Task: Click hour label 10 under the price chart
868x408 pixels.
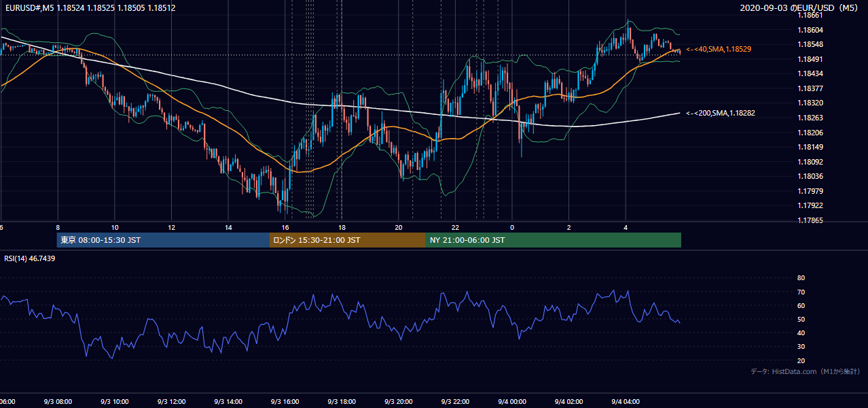Action: coord(115,227)
